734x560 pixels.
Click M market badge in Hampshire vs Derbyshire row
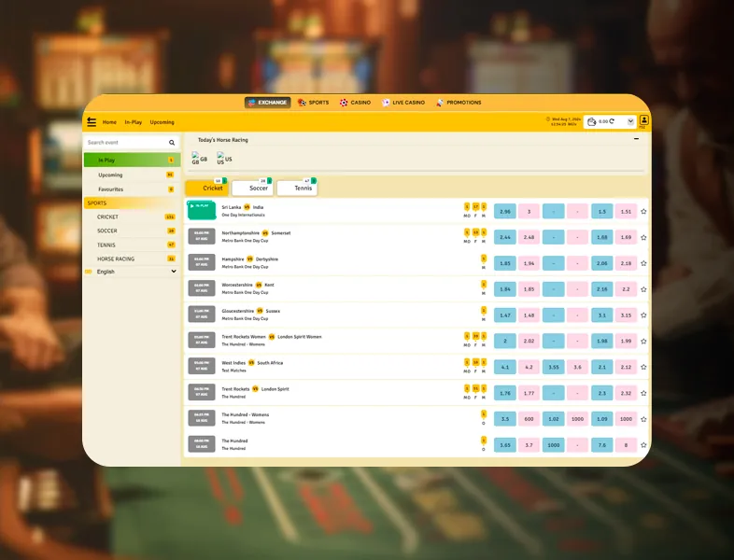[x=484, y=262]
